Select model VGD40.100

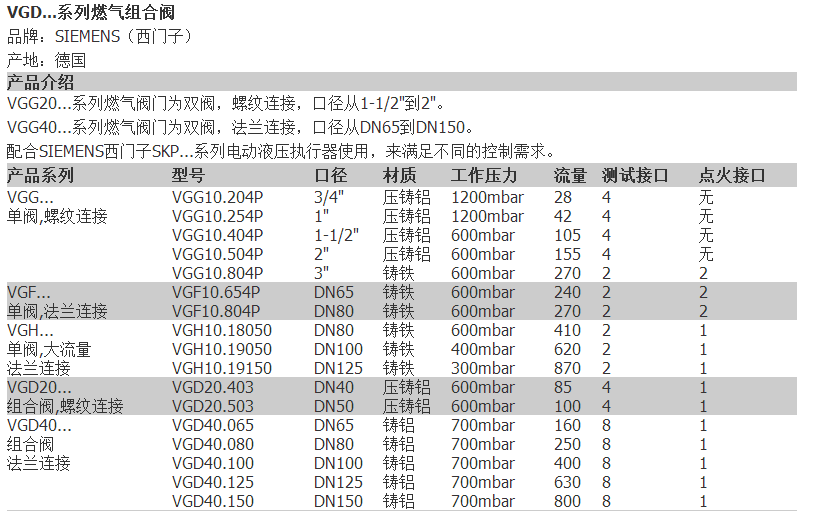pos(213,463)
